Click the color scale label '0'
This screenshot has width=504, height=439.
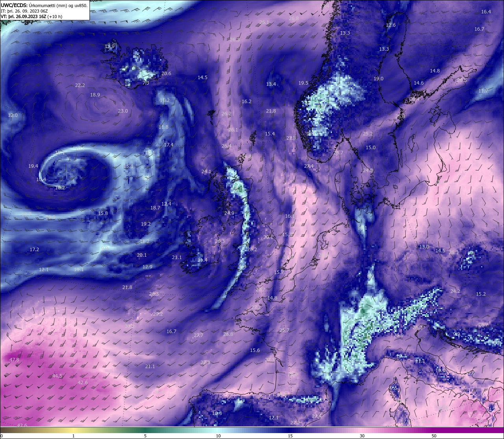[x=1, y=436]
